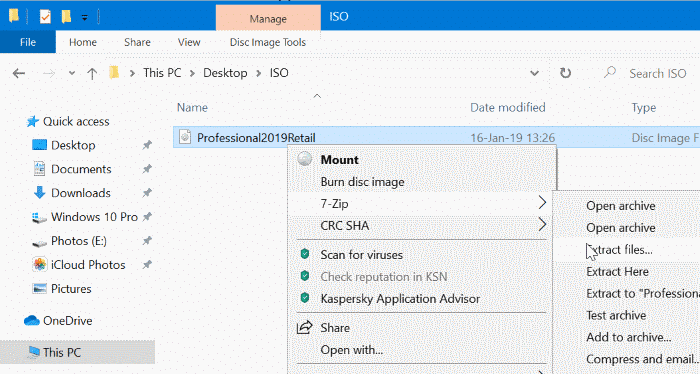Click ISO in the address breadcrumb
Viewport: 700px width, 374px height.
click(x=279, y=73)
